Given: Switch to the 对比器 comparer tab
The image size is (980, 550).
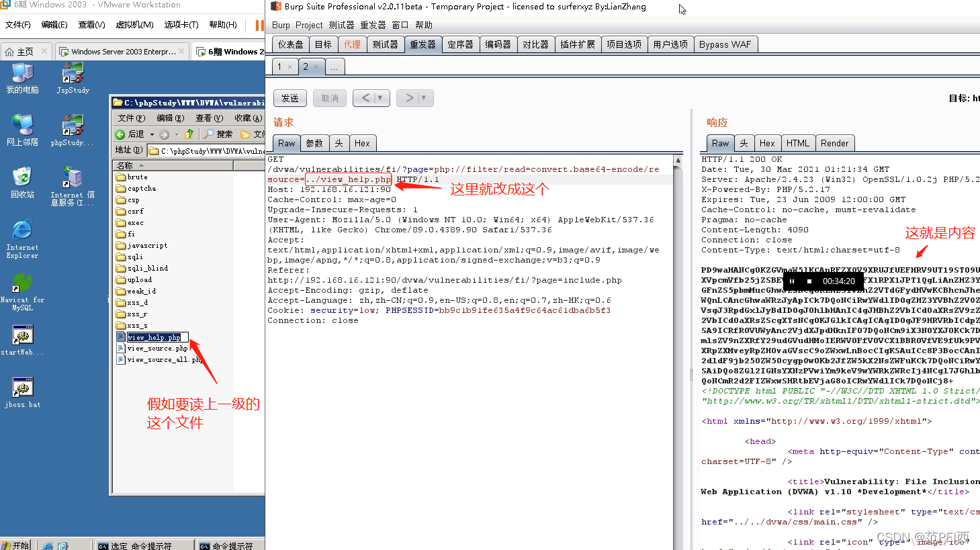Looking at the screenshot, I should click(x=535, y=44).
